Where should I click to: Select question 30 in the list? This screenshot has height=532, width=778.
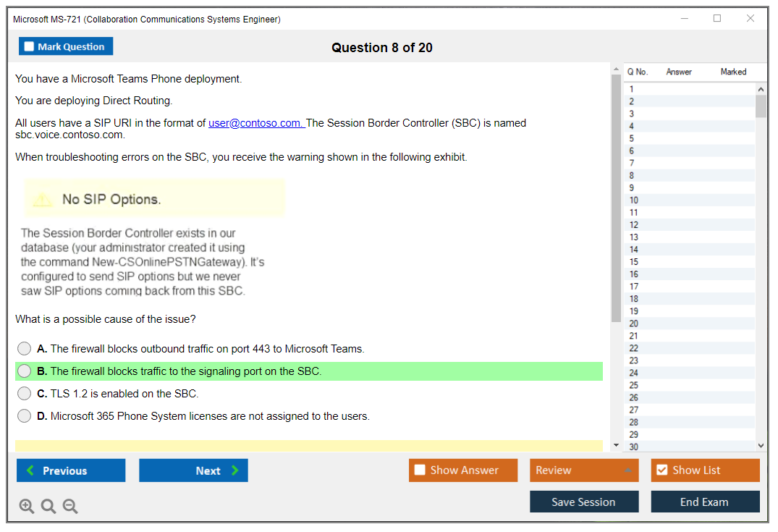coord(690,447)
